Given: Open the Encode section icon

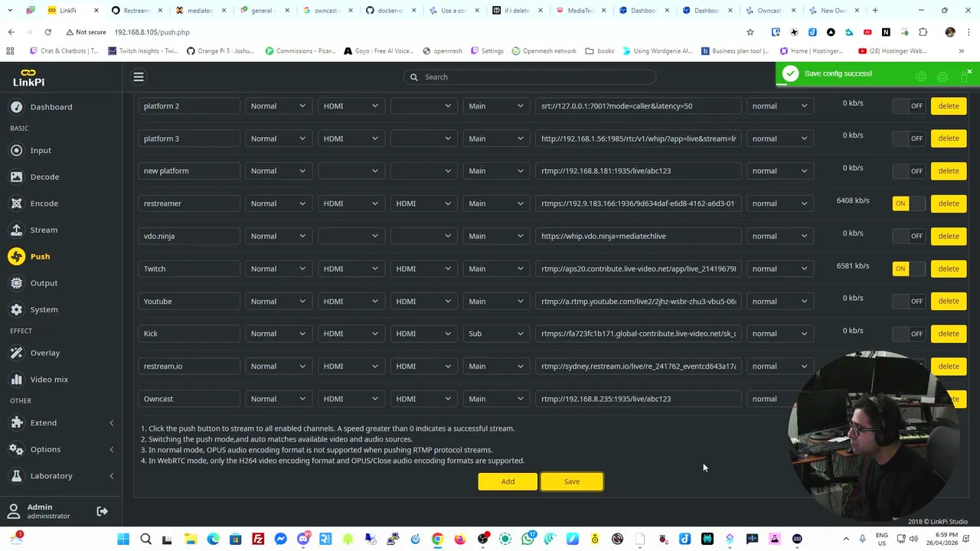Looking at the screenshot, I should [16, 204].
